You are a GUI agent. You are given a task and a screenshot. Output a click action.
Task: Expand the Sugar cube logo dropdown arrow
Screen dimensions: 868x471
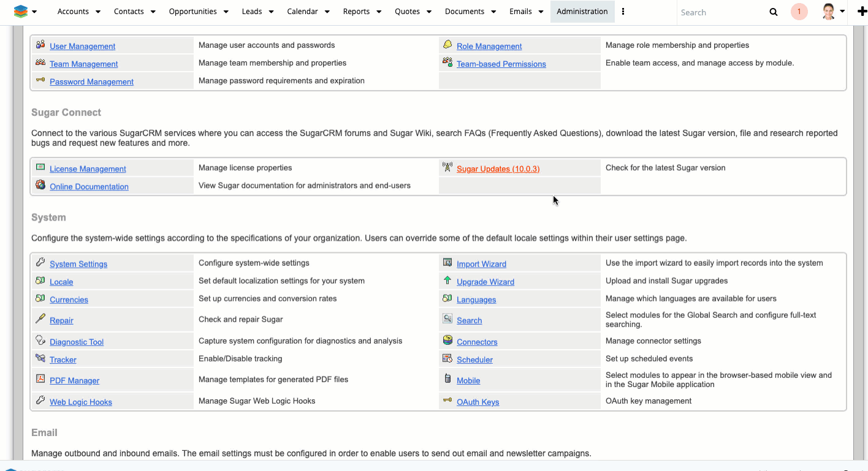click(x=34, y=12)
